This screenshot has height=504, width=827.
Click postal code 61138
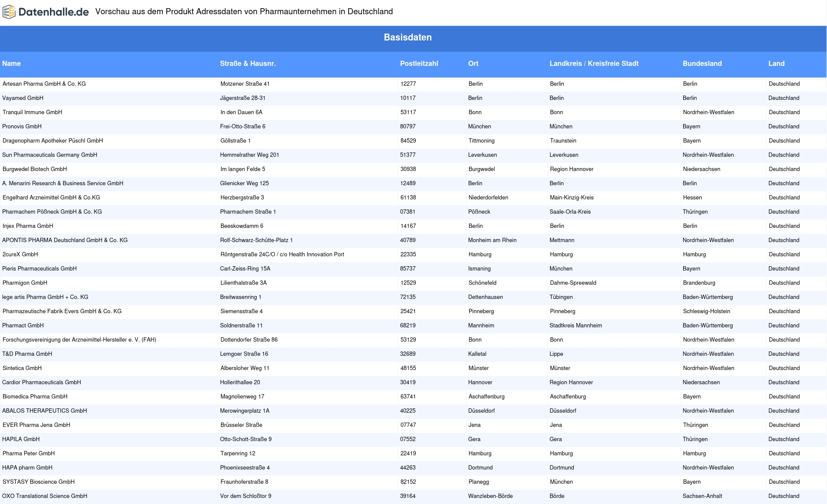408,198
